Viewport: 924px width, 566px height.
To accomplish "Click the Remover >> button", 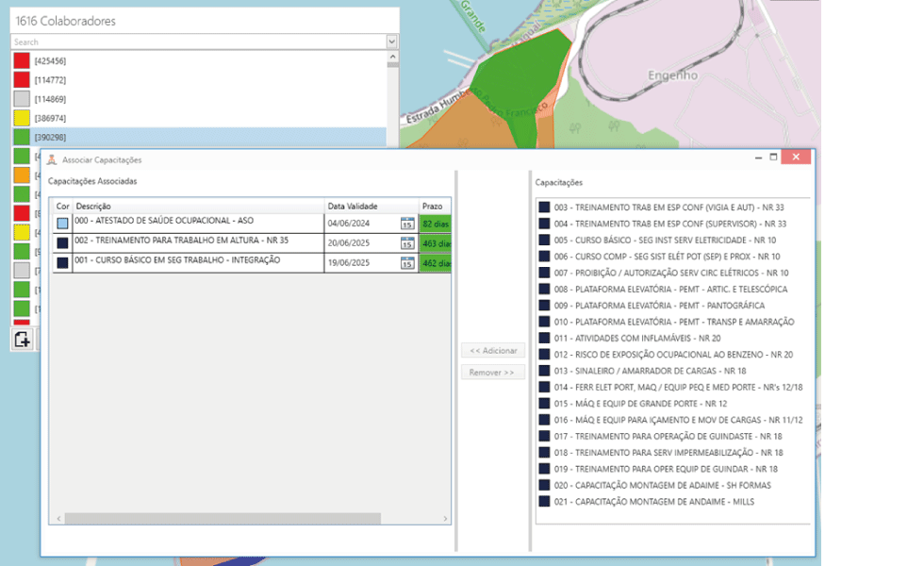I will (493, 372).
